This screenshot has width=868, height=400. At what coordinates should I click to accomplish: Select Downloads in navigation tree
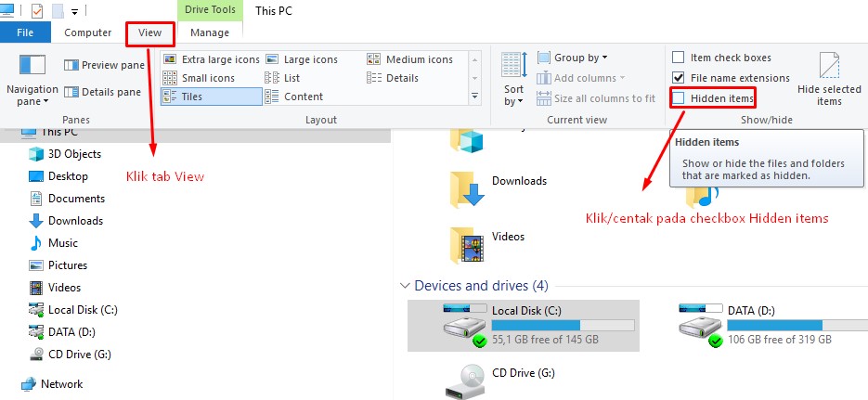tap(66, 220)
